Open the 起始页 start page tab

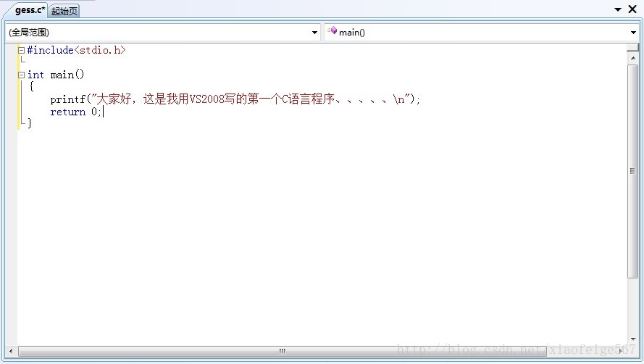point(64,11)
